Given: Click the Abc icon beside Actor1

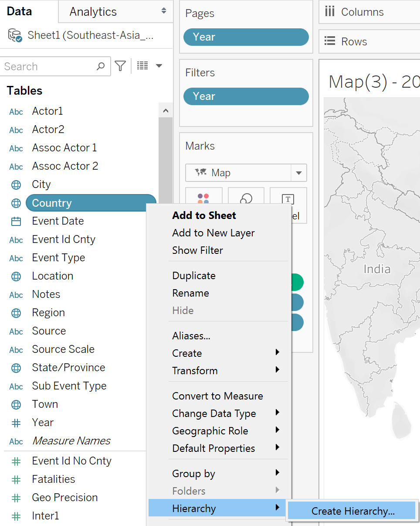Looking at the screenshot, I should [16, 112].
